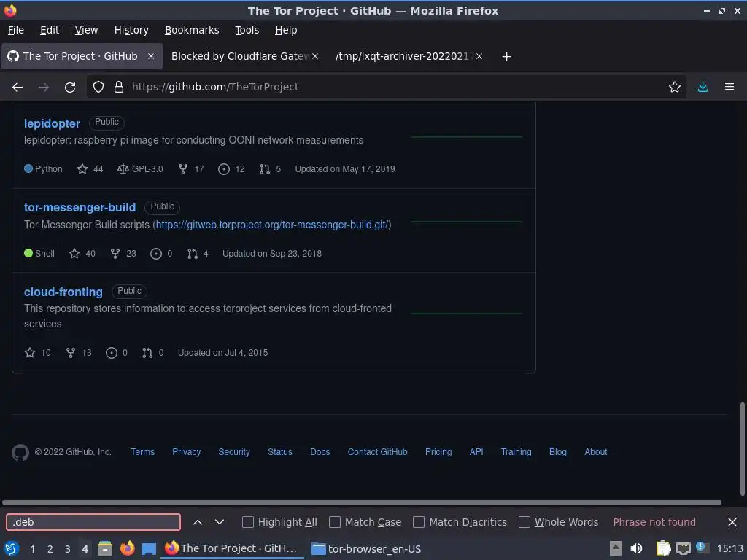Toggle Match Diacritics checkbox
The height and width of the screenshot is (560, 747).
(x=418, y=522)
